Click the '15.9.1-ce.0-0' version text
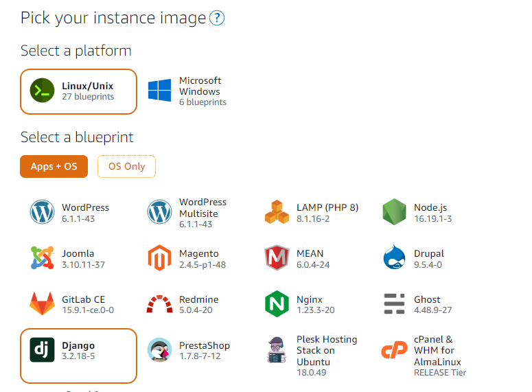This screenshot has width=532, height=392. click(x=88, y=310)
